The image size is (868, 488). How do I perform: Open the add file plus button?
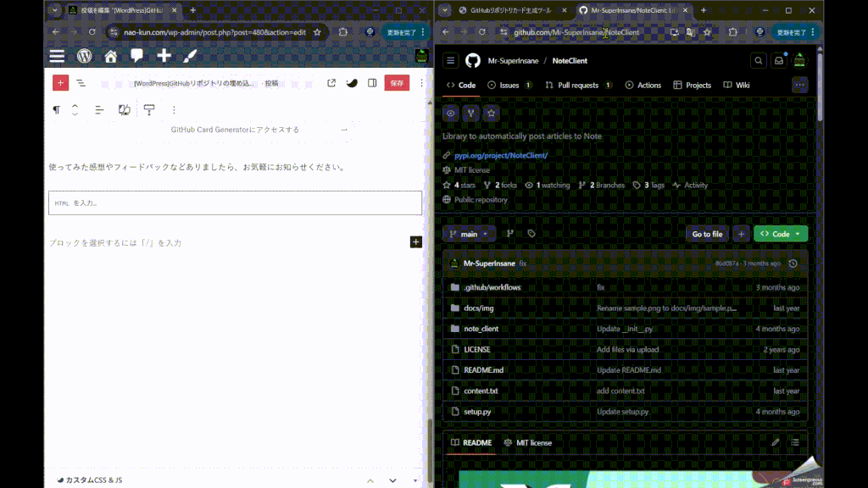(741, 234)
